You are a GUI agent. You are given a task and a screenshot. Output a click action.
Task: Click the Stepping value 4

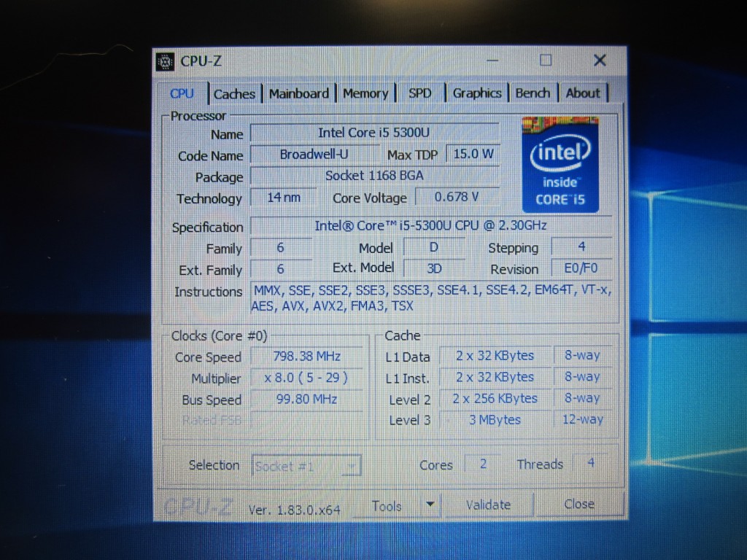point(581,246)
